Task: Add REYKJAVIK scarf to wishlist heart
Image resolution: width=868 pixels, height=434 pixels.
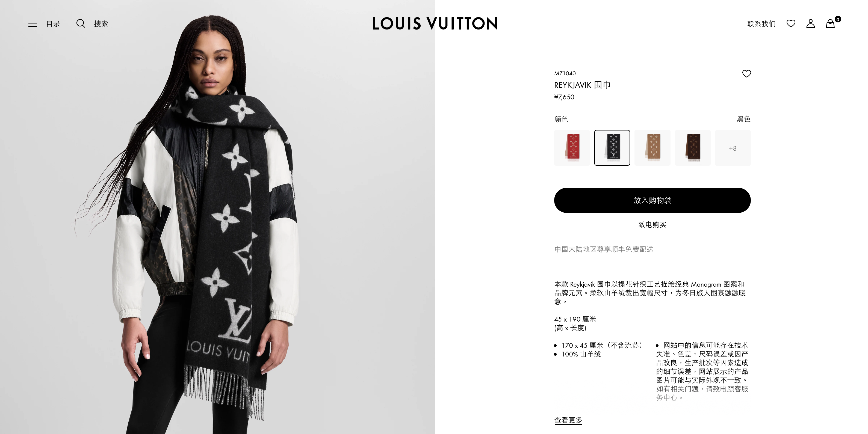Action: (746, 73)
